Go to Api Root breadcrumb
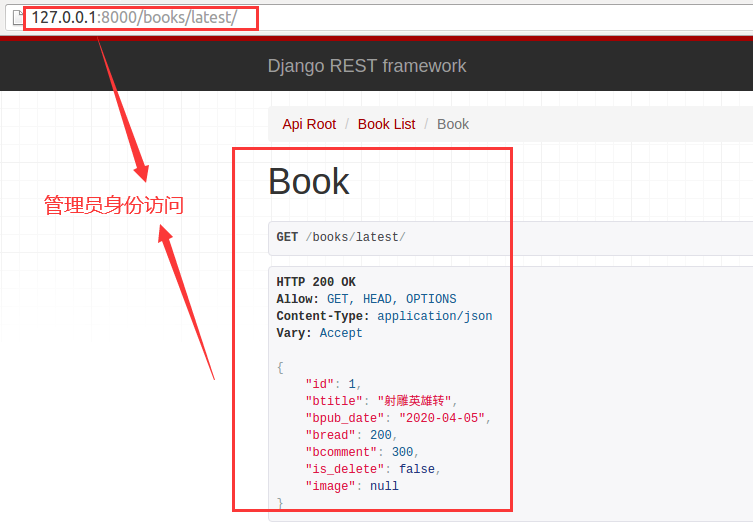This screenshot has width=753, height=523. 309,124
